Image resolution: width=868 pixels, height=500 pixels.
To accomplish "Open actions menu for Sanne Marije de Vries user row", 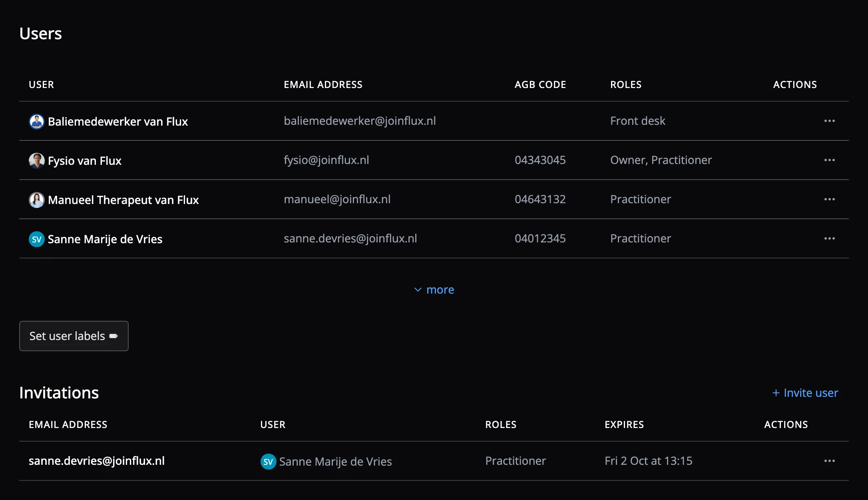I will point(829,238).
